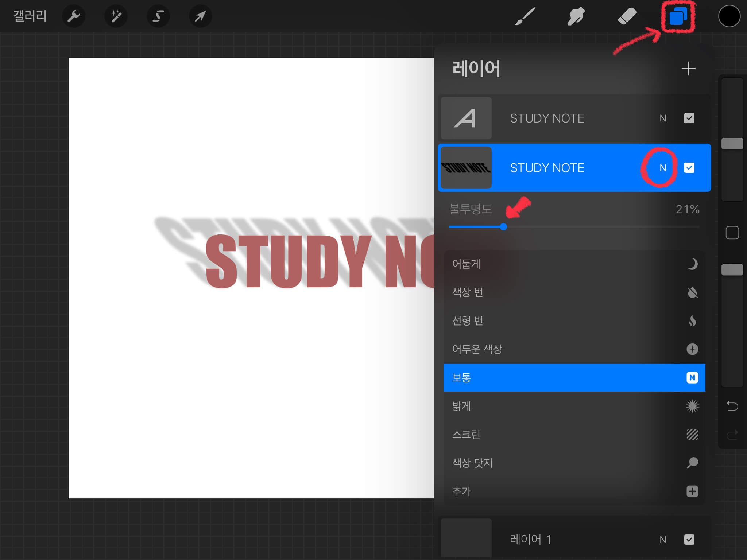Expand blend mode options for 레이어 1

tap(663, 539)
